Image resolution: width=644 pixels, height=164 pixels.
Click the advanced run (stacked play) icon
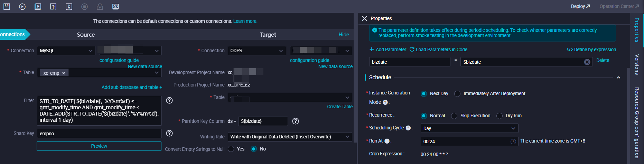click(x=38, y=7)
